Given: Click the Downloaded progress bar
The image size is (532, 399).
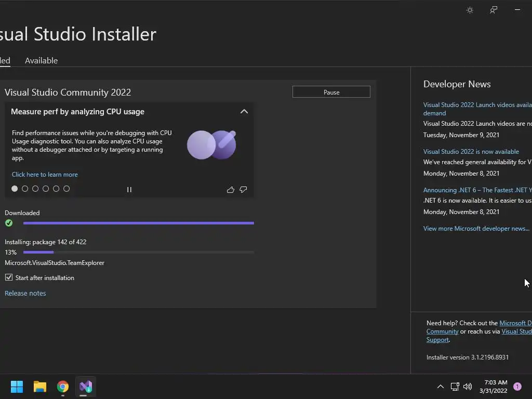Looking at the screenshot, I should [x=138, y=223].
